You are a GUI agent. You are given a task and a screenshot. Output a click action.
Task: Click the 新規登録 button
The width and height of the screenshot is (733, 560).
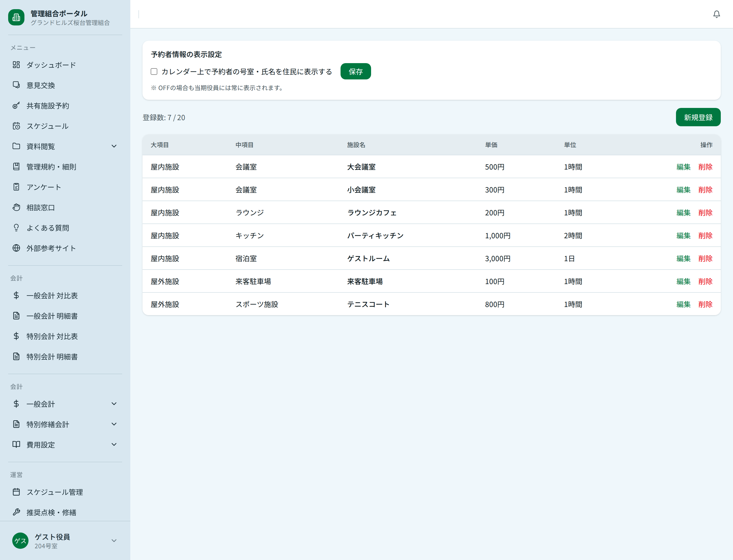(x=698, y=117)
